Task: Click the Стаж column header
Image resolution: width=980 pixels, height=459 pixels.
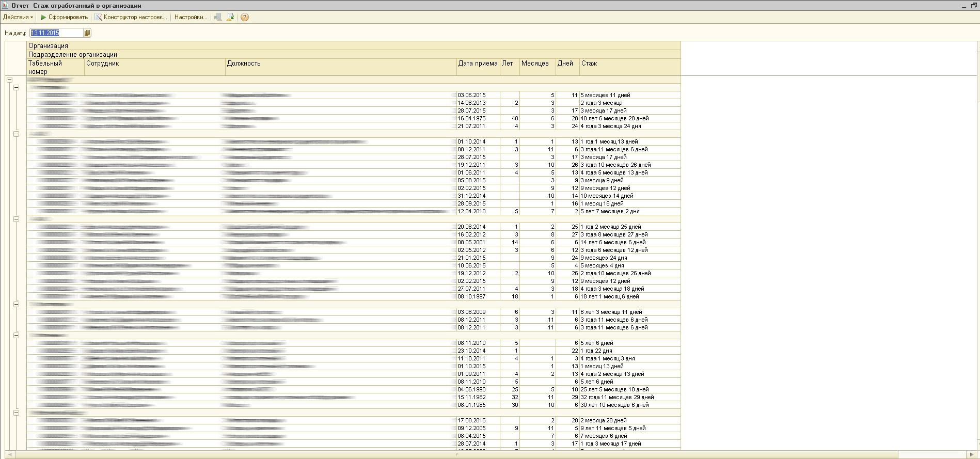Action: [630, 67]
